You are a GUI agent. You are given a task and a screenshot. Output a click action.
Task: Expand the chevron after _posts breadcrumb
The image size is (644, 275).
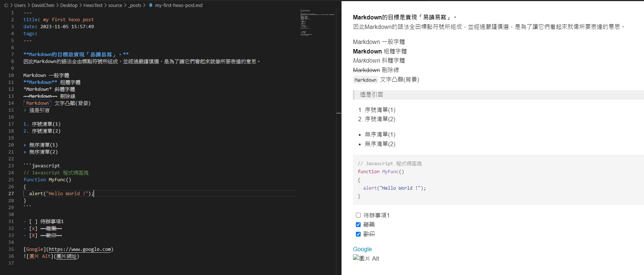[x=144, y=5]
